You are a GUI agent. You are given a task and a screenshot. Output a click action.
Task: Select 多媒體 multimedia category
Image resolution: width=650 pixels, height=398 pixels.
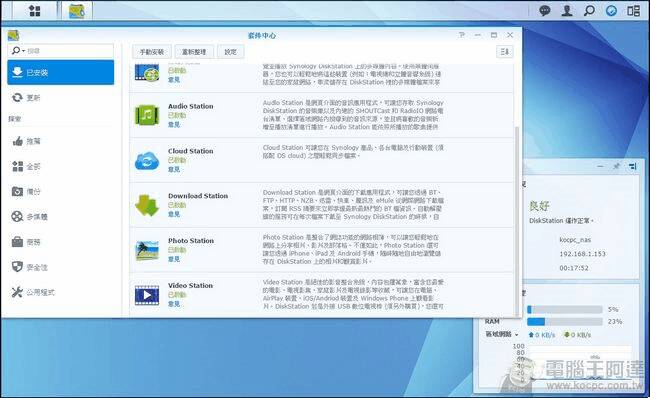pyautogui.click(x=61, y=216)
